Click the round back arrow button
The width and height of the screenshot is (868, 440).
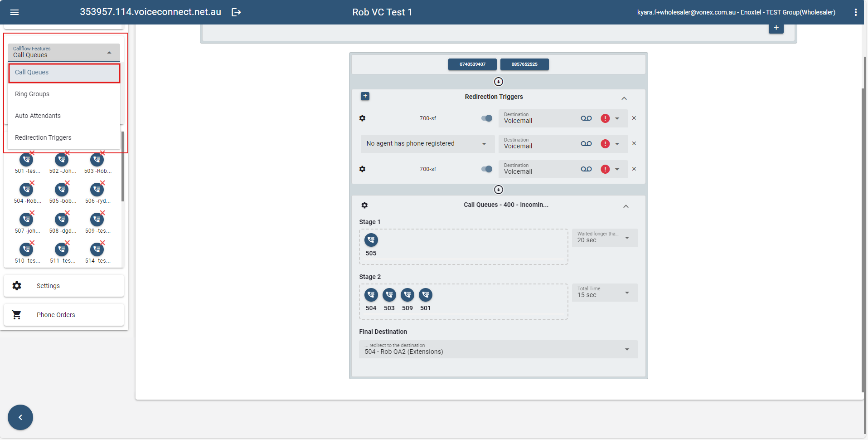pyautogui.click(x=20, y=417)
